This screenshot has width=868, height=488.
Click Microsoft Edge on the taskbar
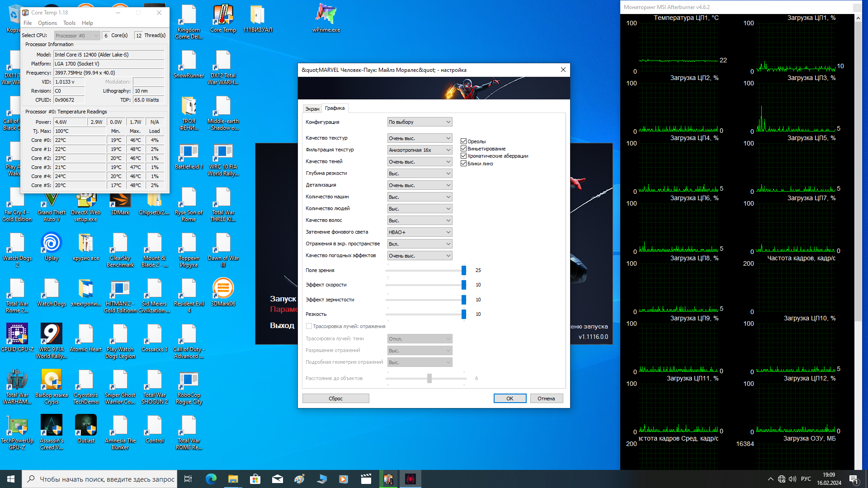tap(211, 479)
